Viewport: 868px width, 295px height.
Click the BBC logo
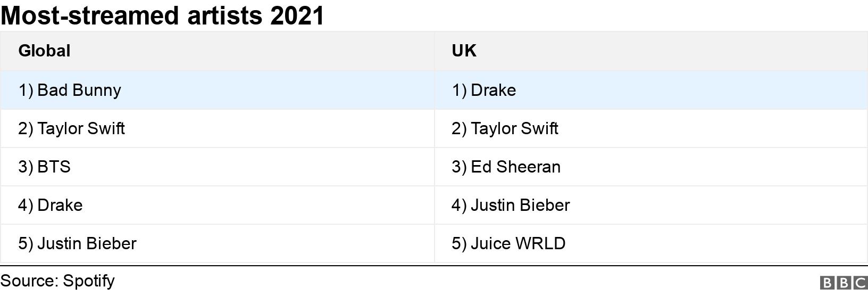click(843, 282)
